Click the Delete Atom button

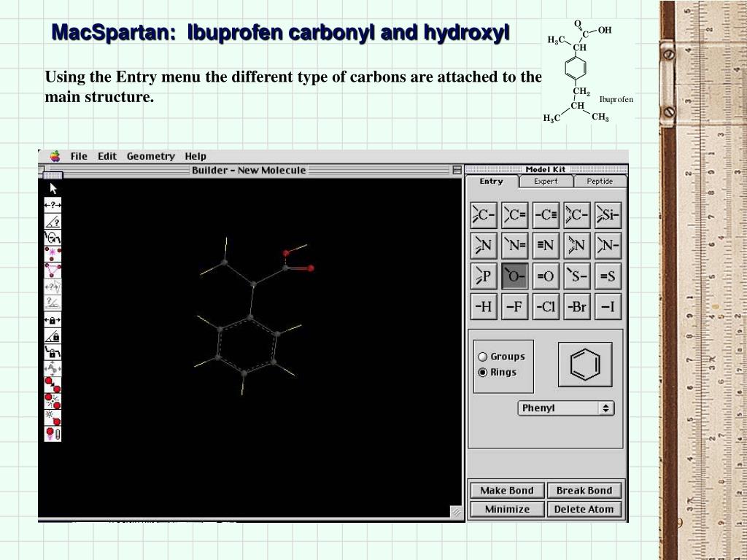coord(584,509)
